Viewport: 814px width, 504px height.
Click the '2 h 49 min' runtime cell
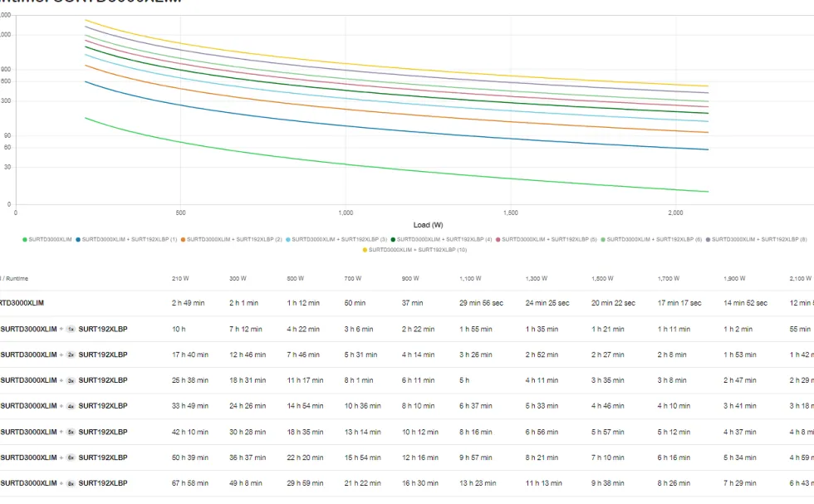[x=189, y=303]
